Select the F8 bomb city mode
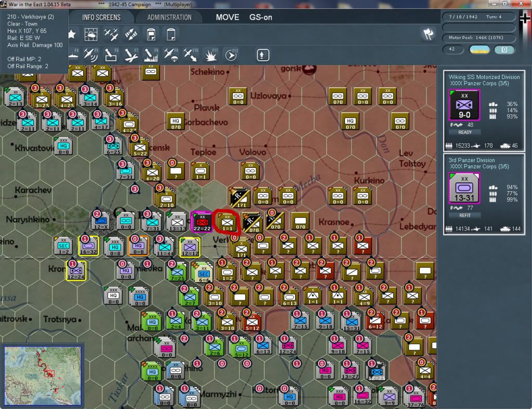 click(151, 55)
